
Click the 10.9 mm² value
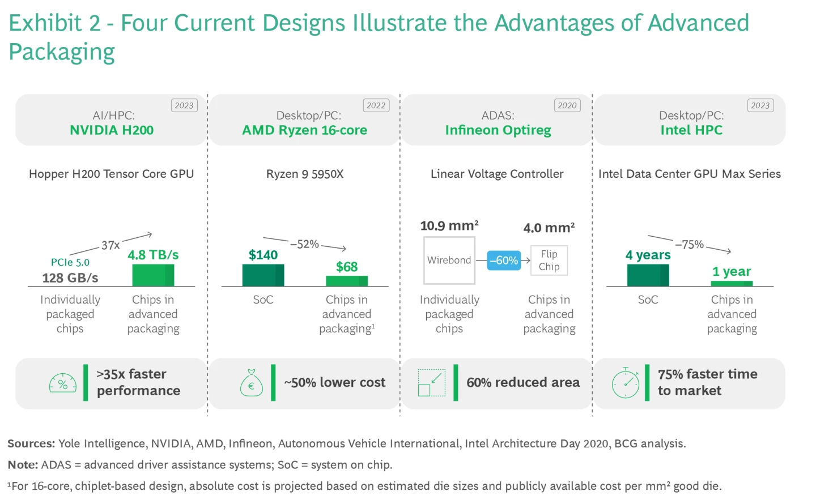449,226
